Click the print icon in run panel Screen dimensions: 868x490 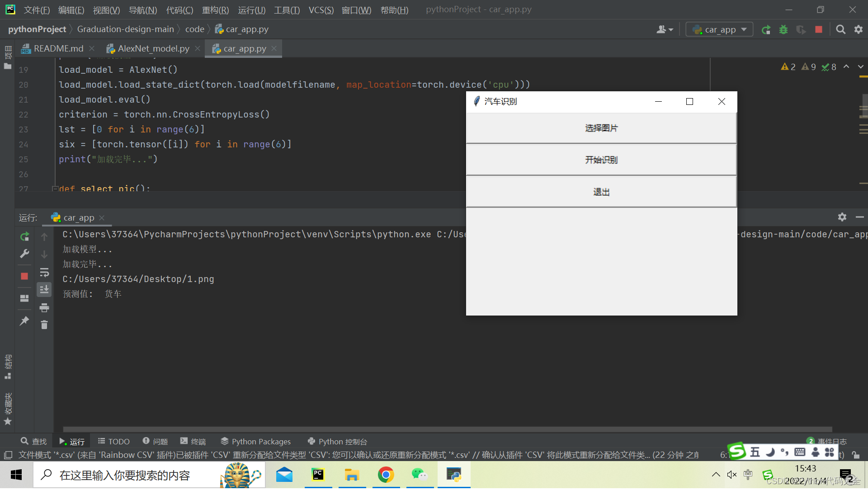(x=44, y=308)
